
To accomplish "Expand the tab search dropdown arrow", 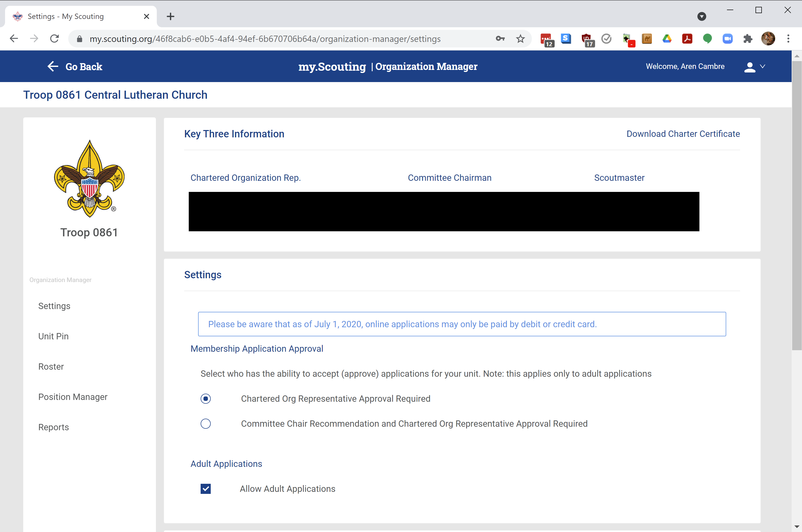I will (701, 16).
